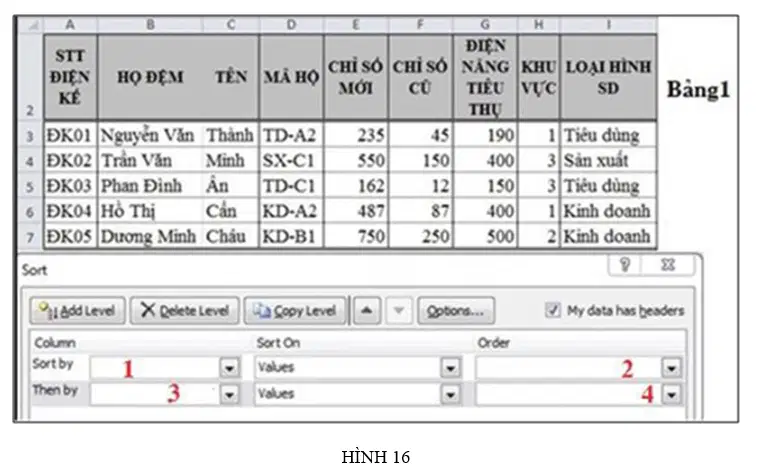Click the 'ĐIỆN NĂNG TIÊU THỤ' header cell
This screenshot has height=474, width=761.
[485, 77]
